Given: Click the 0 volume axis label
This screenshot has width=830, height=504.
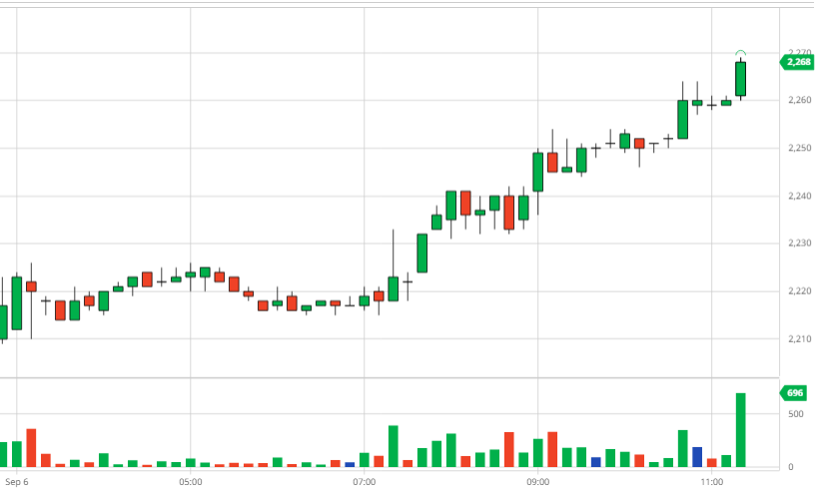Looking at the screenshot, I should [791, 467].
